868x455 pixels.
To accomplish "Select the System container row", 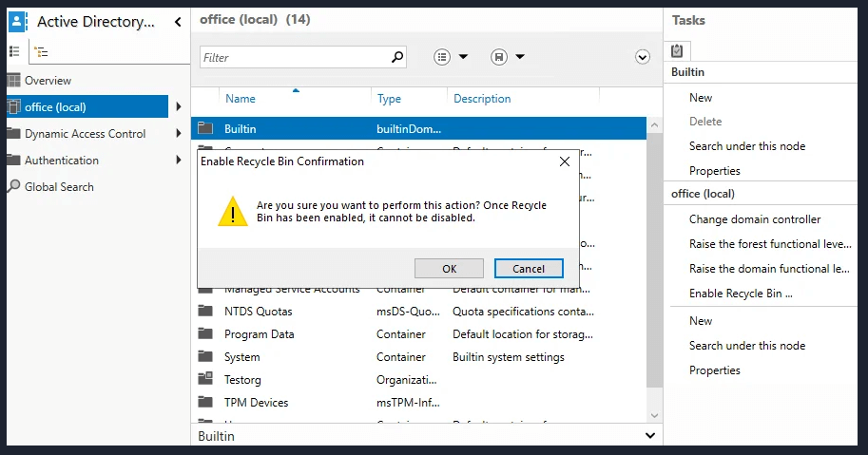I will tap(418, 357).
